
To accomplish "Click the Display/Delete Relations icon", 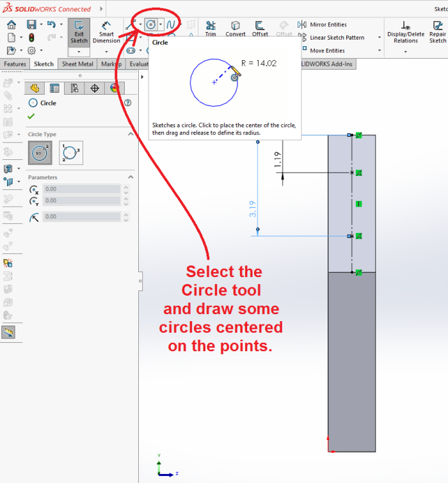I will coord(406,25).
